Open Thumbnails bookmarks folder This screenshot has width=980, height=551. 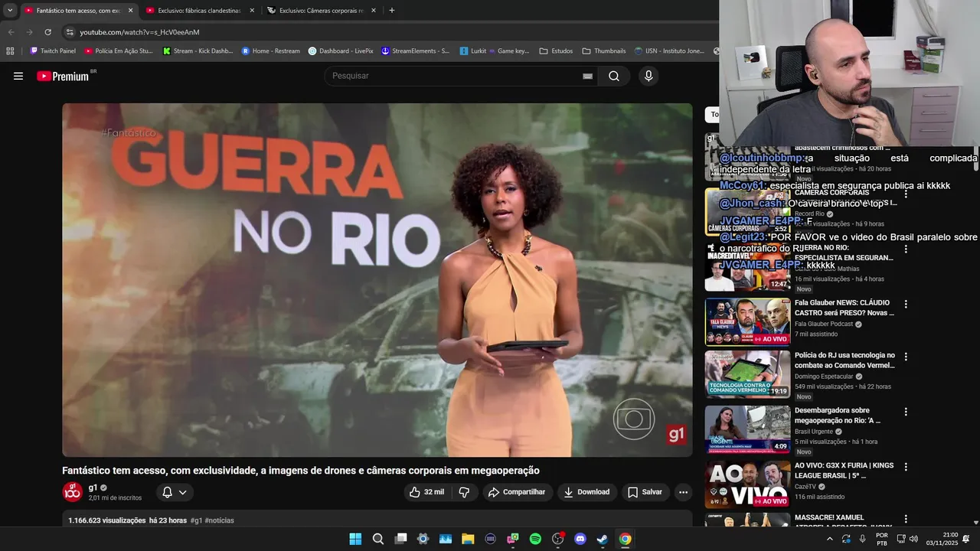pyautogui.click(x=604, y=51)
